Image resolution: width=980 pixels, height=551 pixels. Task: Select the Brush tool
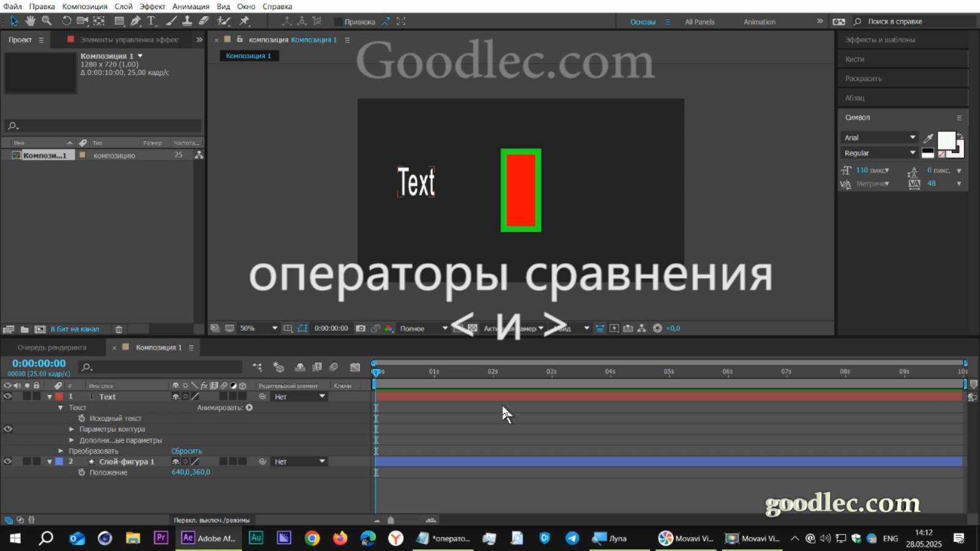(x=171, y=21)
